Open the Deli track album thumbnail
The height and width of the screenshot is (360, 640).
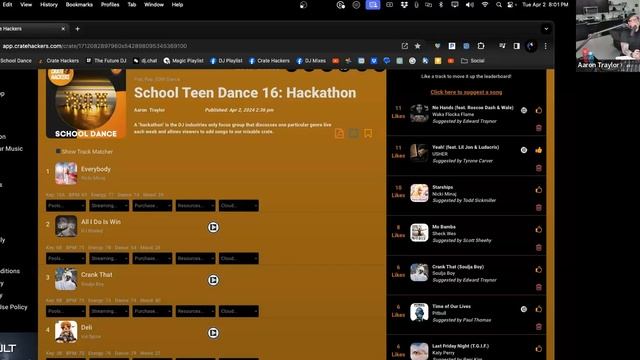coord(66,331)
